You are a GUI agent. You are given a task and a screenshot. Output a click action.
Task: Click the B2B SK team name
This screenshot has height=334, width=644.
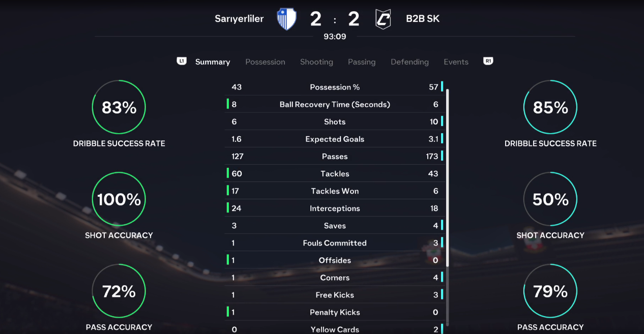423,19
